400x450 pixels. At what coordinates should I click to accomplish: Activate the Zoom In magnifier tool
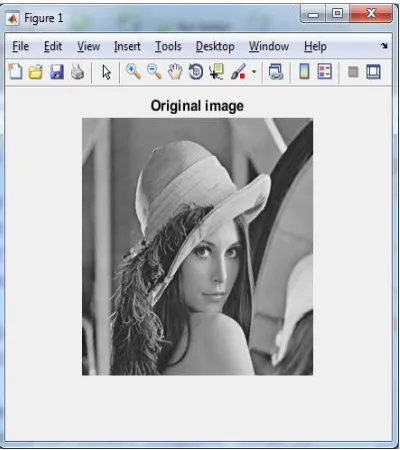pyautogui.click(x=133, y=71)
